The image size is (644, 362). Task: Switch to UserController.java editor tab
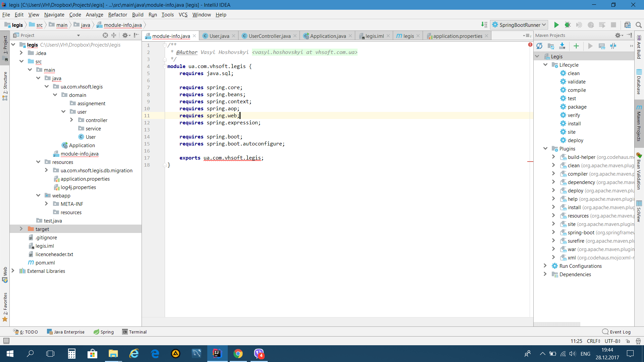(x=269, y=36)
